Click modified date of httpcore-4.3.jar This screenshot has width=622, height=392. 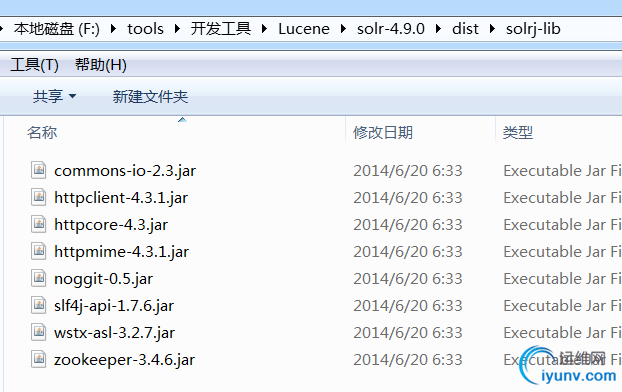pos(408,225)
